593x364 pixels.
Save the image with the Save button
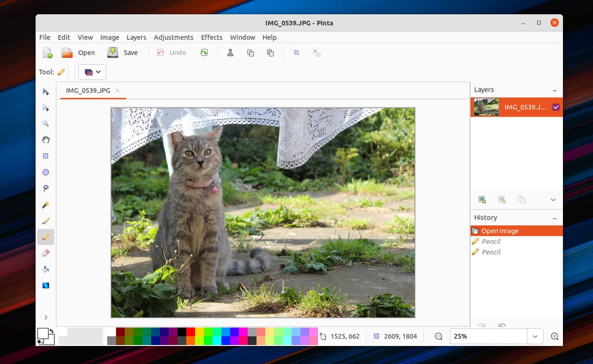pos(123,52)
